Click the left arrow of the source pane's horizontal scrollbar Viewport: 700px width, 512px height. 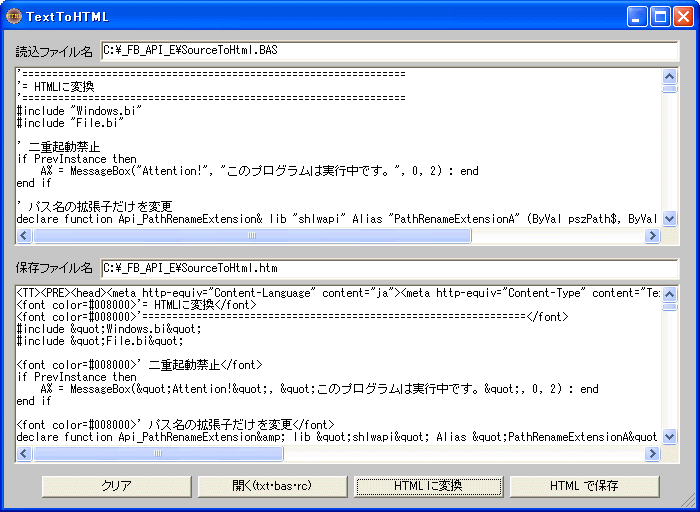click(x=24, y=236)
